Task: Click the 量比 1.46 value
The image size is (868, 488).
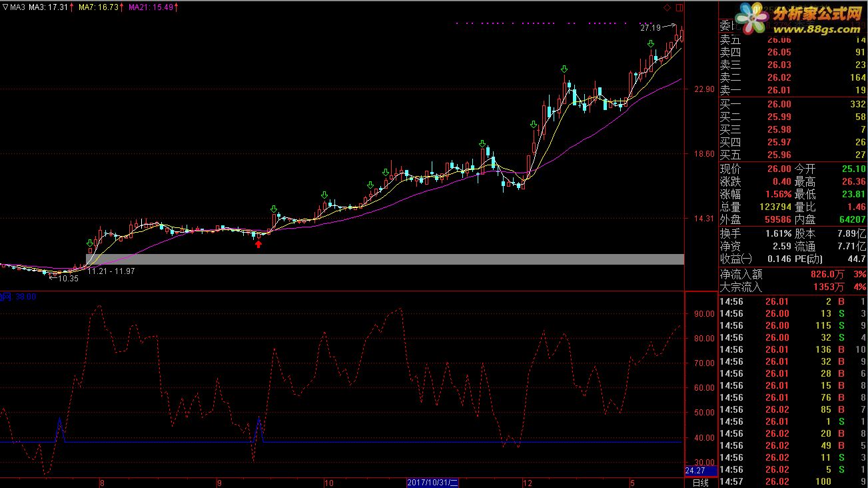Action: pyautogui.click(x=857, y=207)
